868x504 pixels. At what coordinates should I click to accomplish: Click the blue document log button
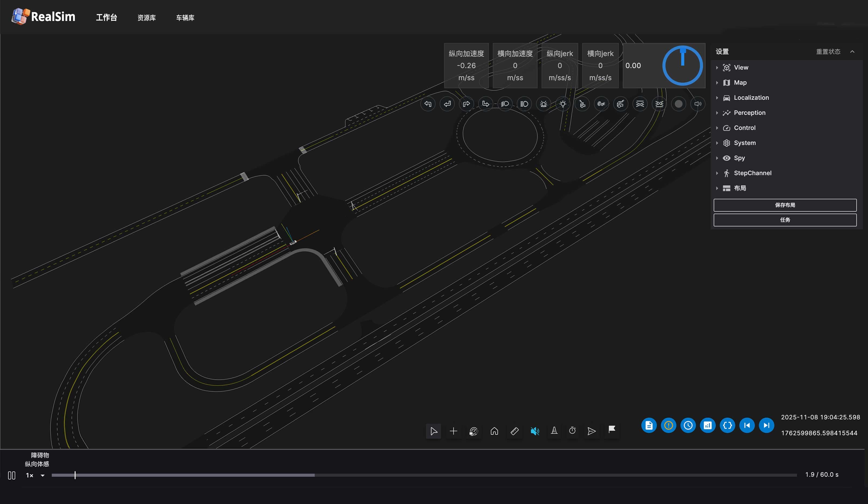tap(649, 425)
